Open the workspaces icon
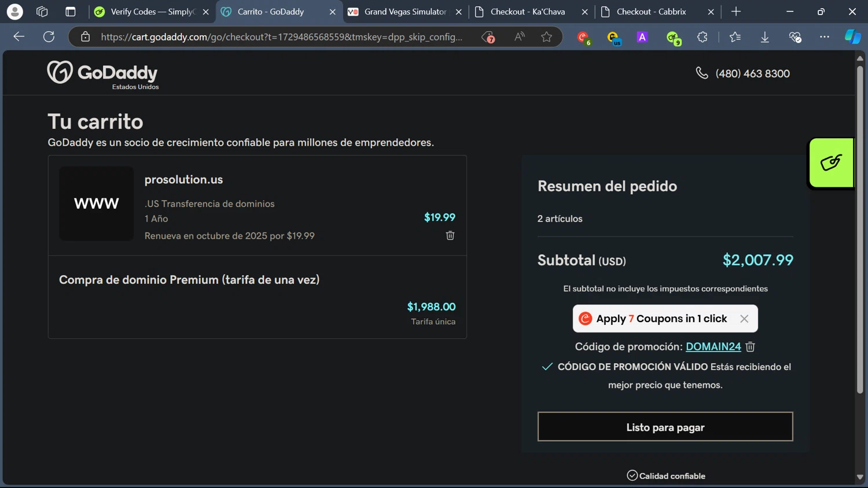Screen dimensions: 868x488 42,12
